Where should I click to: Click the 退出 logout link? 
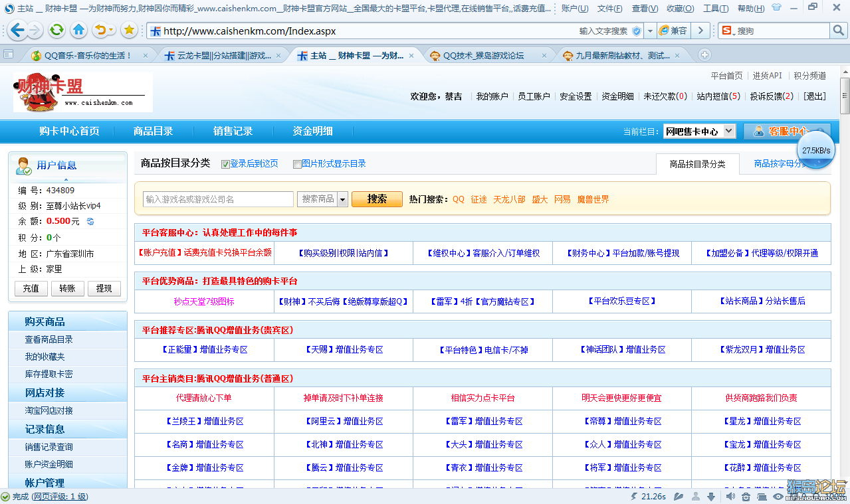pos(815,96)
